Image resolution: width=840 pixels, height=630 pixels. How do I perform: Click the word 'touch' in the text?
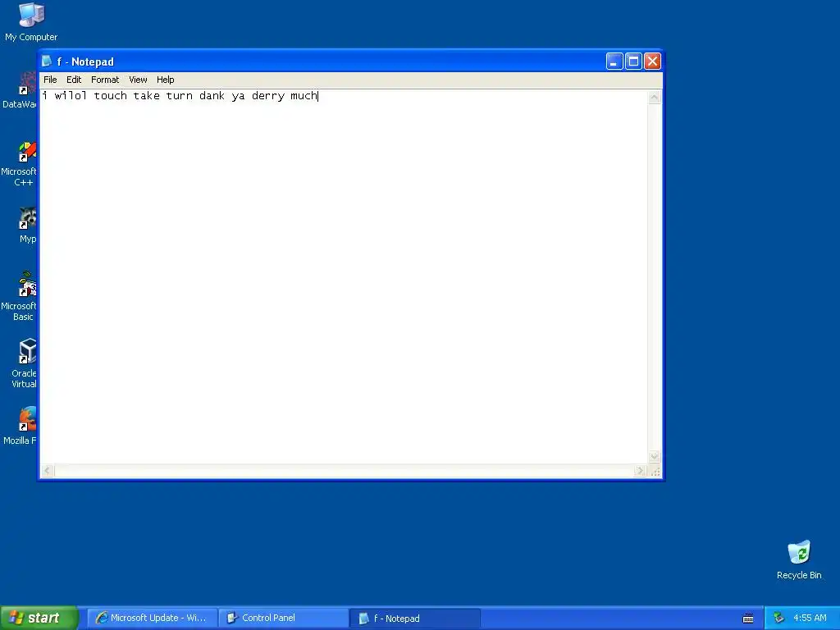coord(111,96)
